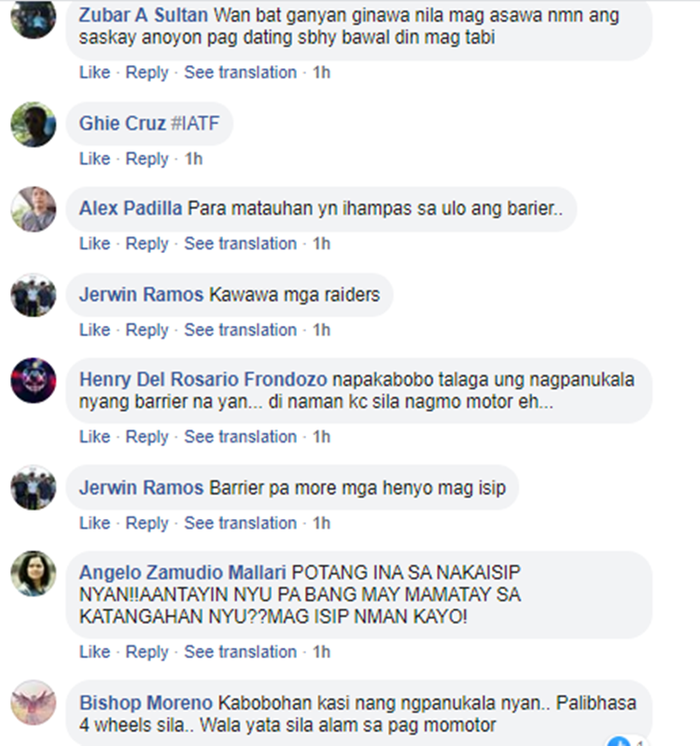
Task: Click Bishop Moreno's avatar image
Action: (x=34, y=703)
